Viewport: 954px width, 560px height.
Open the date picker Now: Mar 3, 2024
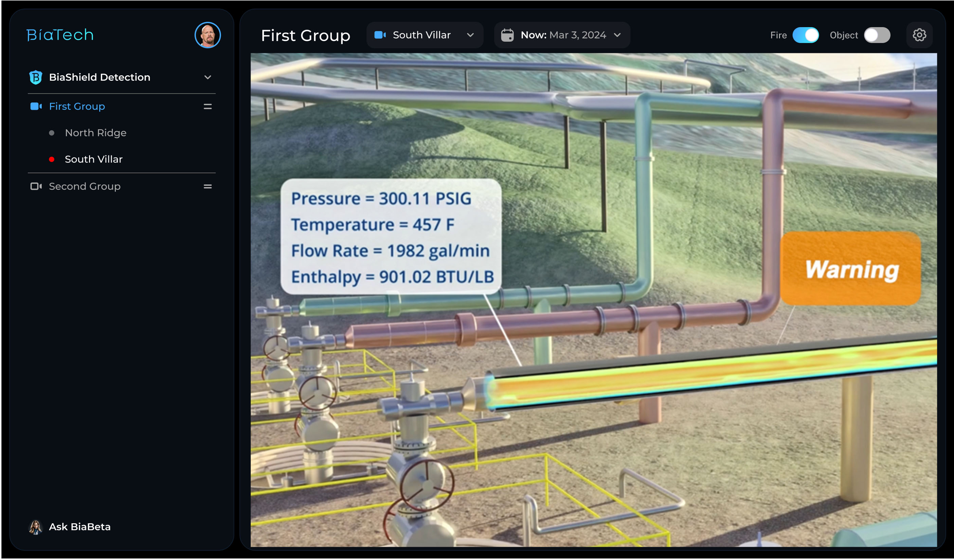tap(562, 35)
